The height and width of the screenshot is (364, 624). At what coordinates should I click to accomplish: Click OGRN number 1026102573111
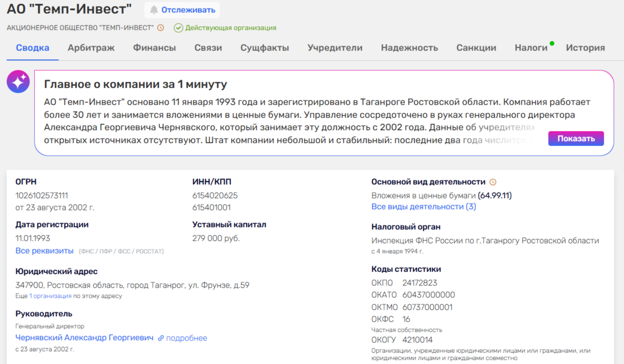(42, 195)
